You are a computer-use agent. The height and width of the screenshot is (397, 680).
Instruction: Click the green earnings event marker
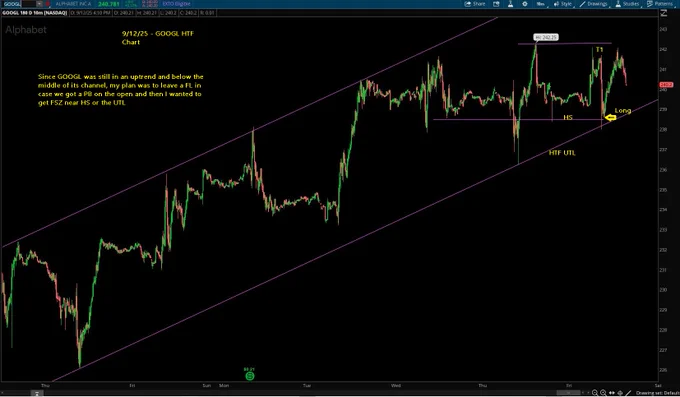point(250,376)
